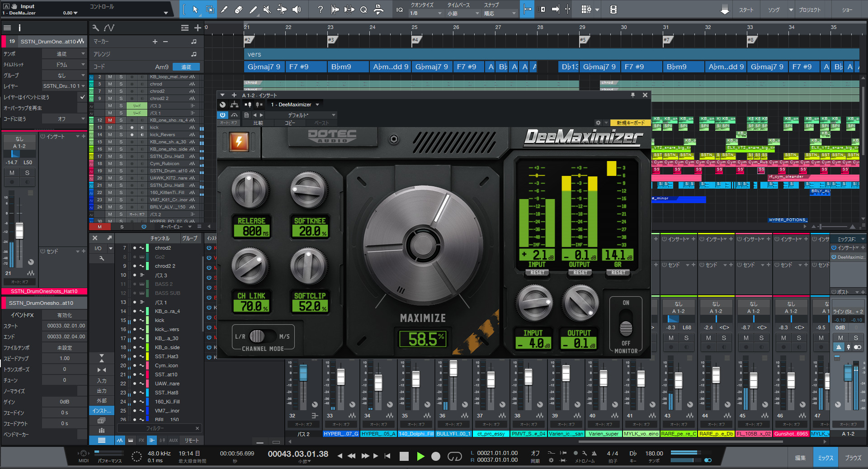868x469 pixels.
Task: Open the help question-mark tool
Action: point(321,9)
